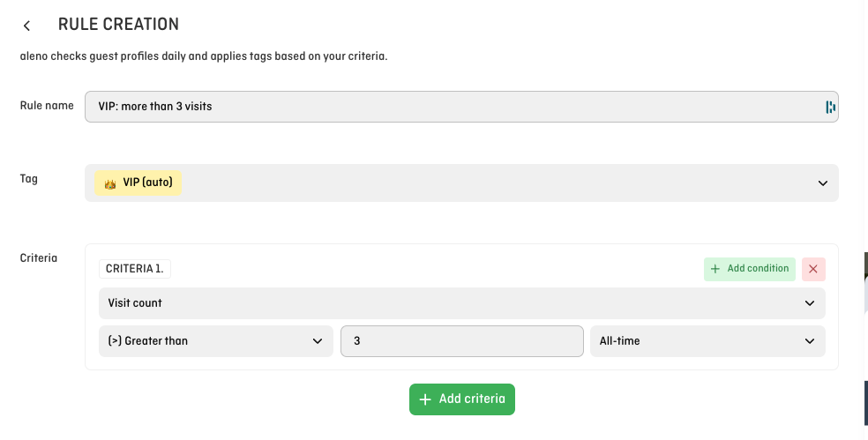
Task: Click the visit count value field
Action: click(461, 341)
